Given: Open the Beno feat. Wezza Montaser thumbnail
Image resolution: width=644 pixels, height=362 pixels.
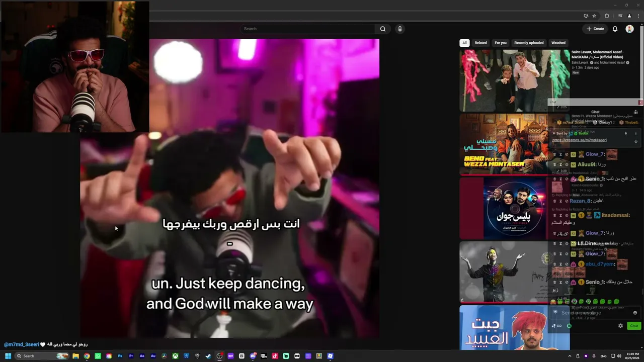Looking at the screenshot, I should point(514,144).
